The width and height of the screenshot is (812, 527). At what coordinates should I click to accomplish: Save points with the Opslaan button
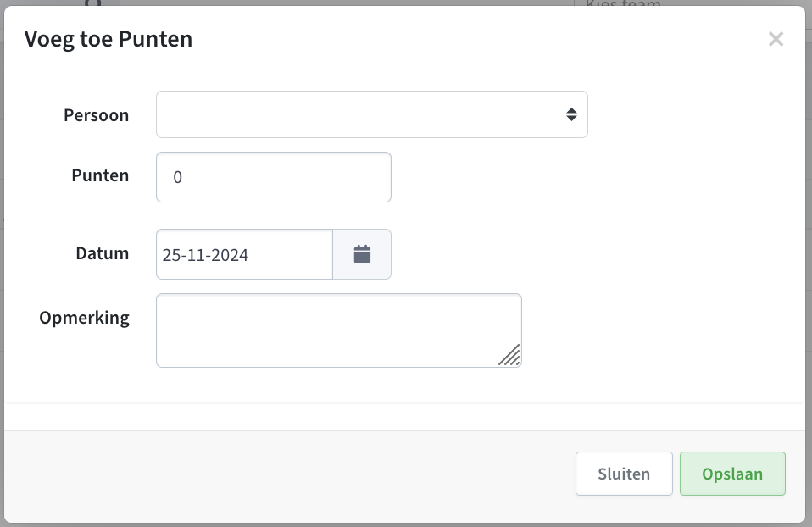(732, 474)
